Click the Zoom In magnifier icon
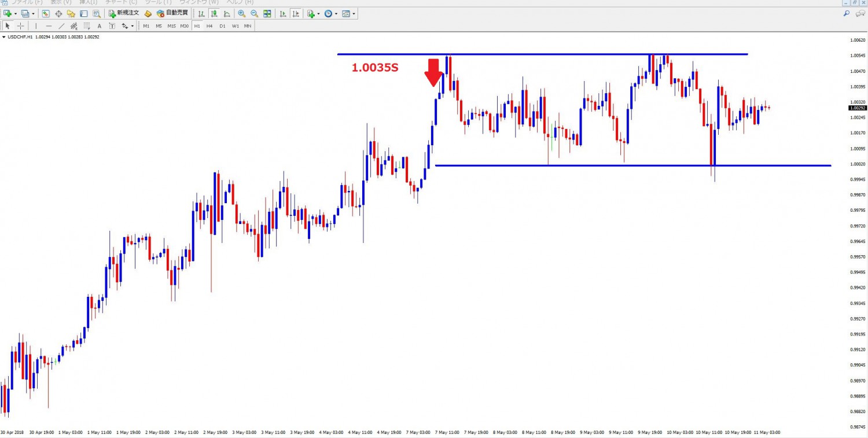The image size is (868, 438). [x=241, y=13]
